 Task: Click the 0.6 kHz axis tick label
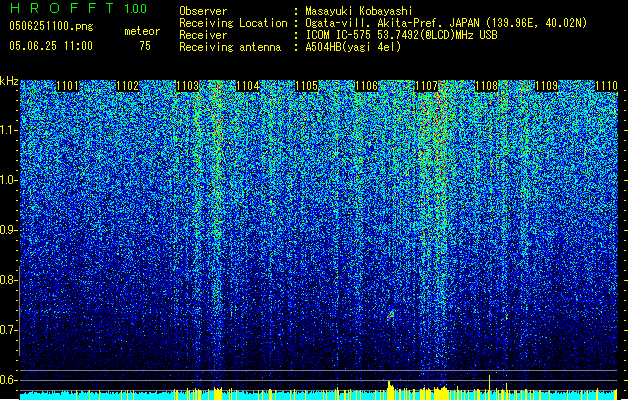pyautogui.click(x=9, y=380)
